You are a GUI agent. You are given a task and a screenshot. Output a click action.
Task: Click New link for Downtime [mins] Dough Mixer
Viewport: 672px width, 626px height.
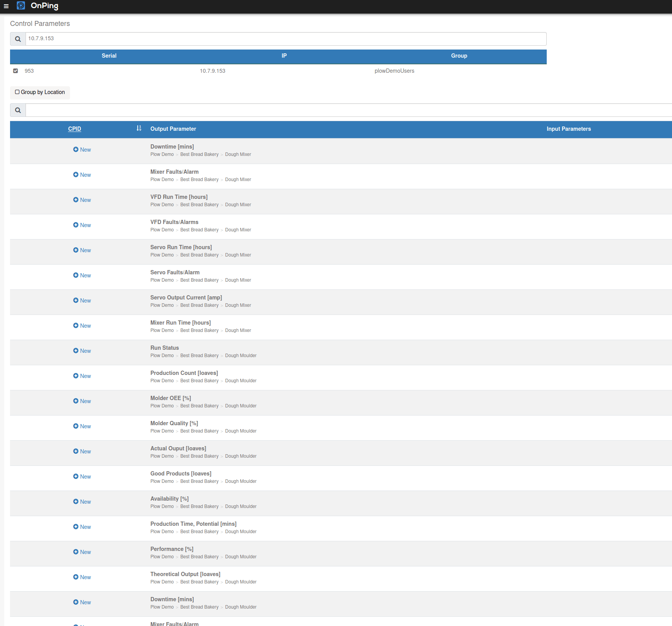coord(85,150)
